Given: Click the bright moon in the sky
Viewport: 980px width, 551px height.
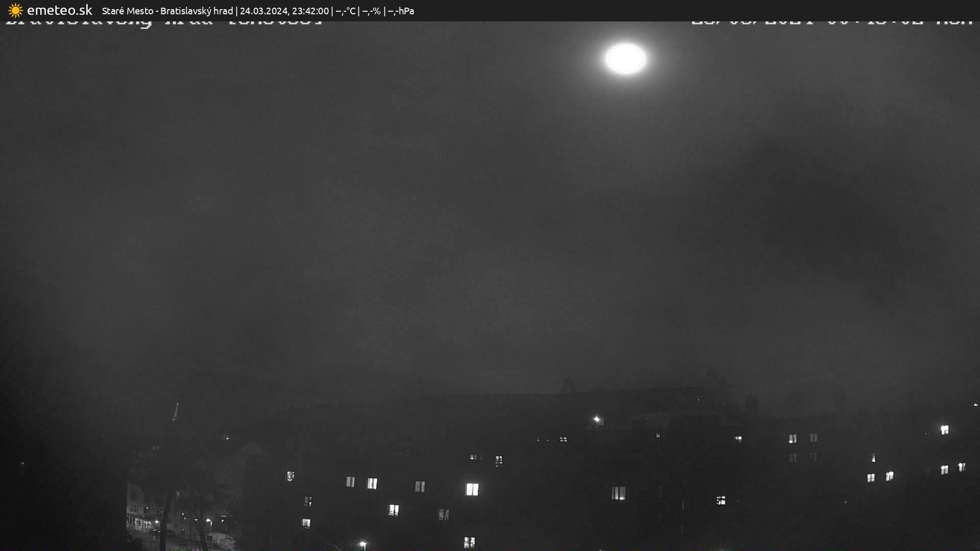Looking at the screenshot, I should (x=625, y=59).
